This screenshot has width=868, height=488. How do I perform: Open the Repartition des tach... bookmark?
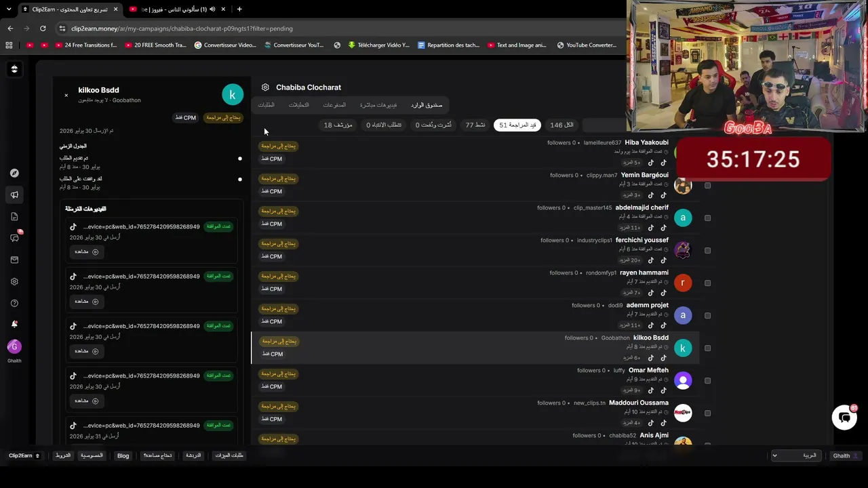[448, 45]
